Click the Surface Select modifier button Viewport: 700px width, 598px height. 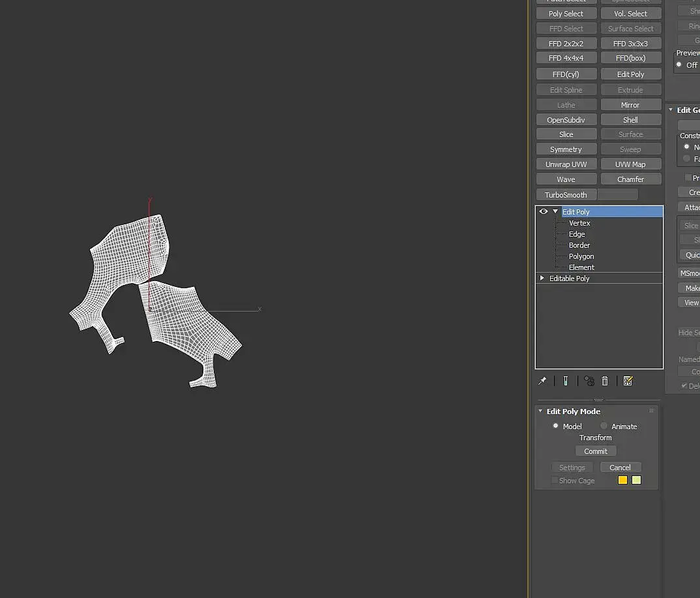[x=631, y=29]
